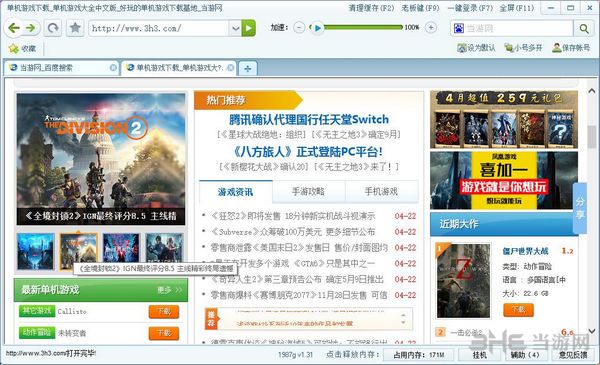Increase speed with the plus button
The height and width of the screenshot is (365, 600).
(x=431, y=28)
